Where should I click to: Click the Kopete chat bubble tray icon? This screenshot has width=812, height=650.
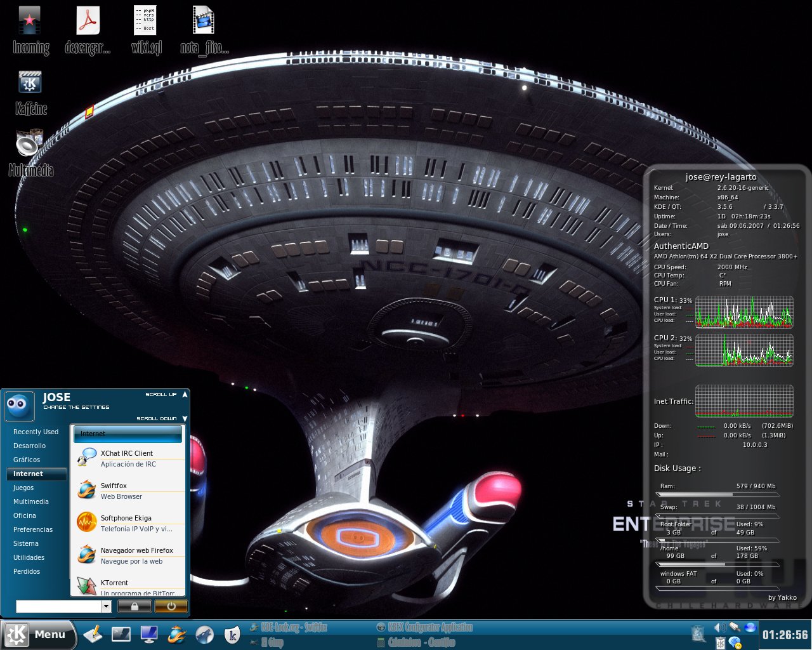point(735,643)
